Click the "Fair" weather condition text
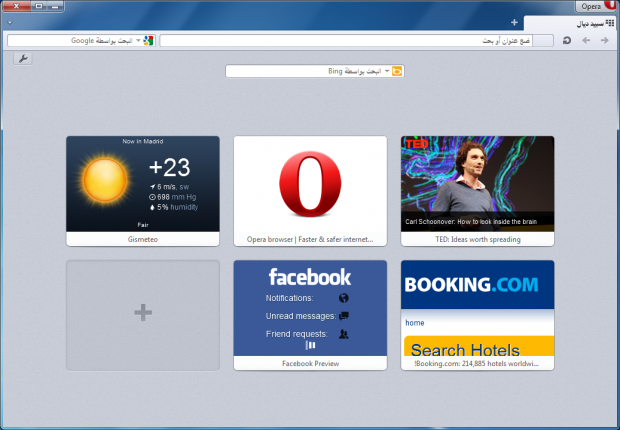This screenshot has width=620, height=430. 143,225
